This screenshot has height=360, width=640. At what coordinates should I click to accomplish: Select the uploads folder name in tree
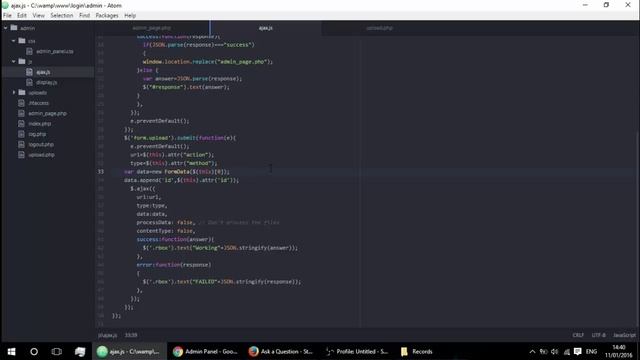pos(38,93)
